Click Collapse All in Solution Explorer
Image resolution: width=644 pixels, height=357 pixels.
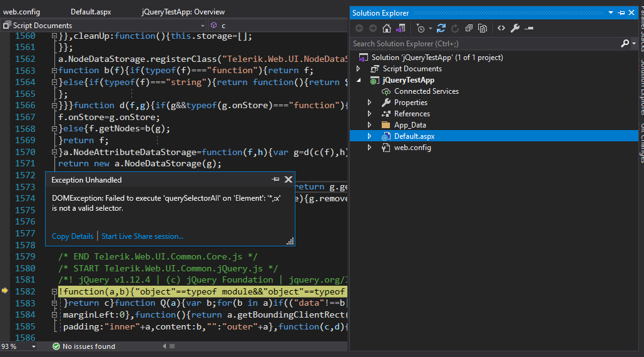[468, 28]
